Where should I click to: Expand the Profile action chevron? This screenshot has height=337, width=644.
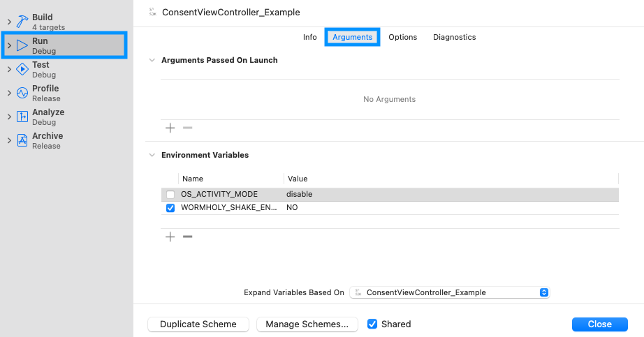tap(9, 93)
